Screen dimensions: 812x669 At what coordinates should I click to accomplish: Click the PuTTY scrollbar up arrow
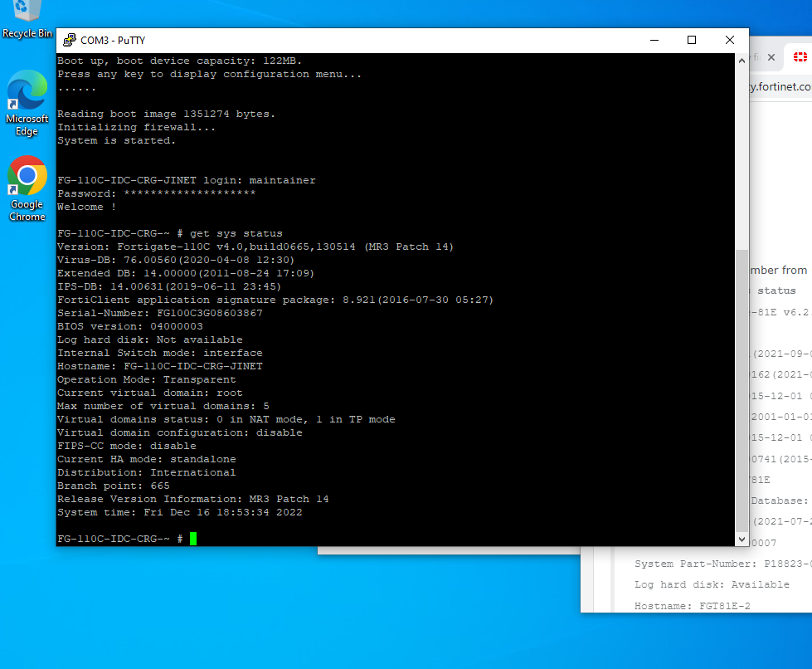(x=741, y=59)
